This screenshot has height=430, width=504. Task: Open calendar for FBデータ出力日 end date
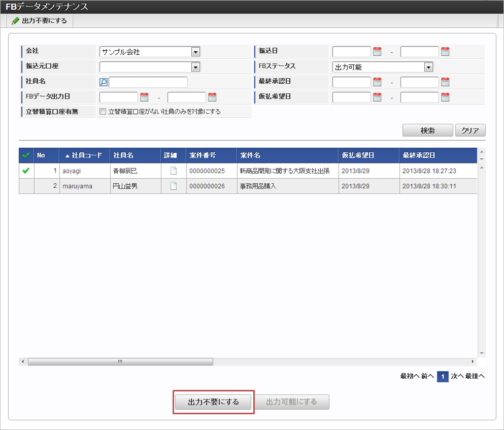pos(212,97)
